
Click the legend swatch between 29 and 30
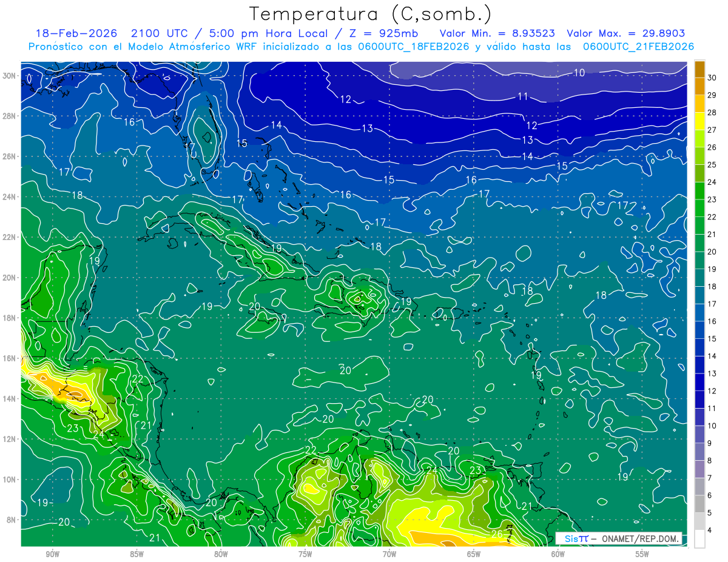coord(699,87)
